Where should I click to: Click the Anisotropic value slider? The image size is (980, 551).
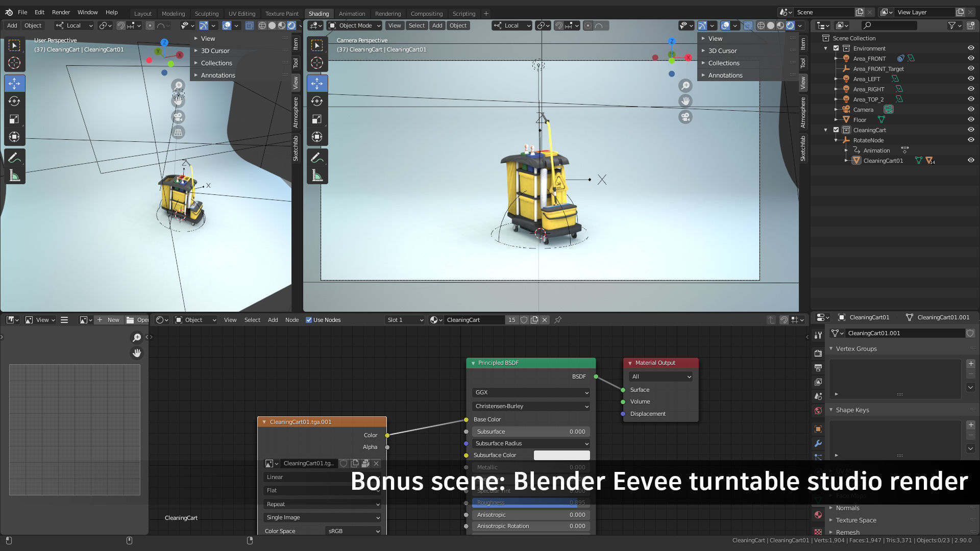(x=531, y=515)
